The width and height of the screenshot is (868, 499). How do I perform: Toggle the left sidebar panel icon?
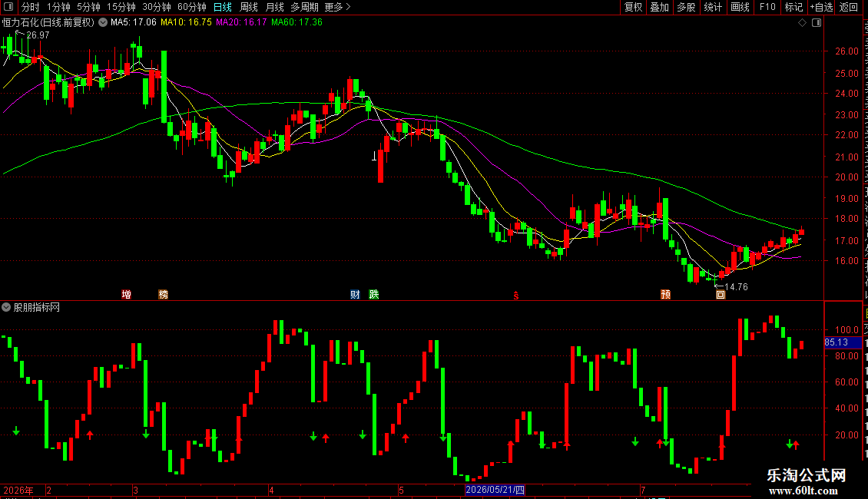[x=8, y=7]
